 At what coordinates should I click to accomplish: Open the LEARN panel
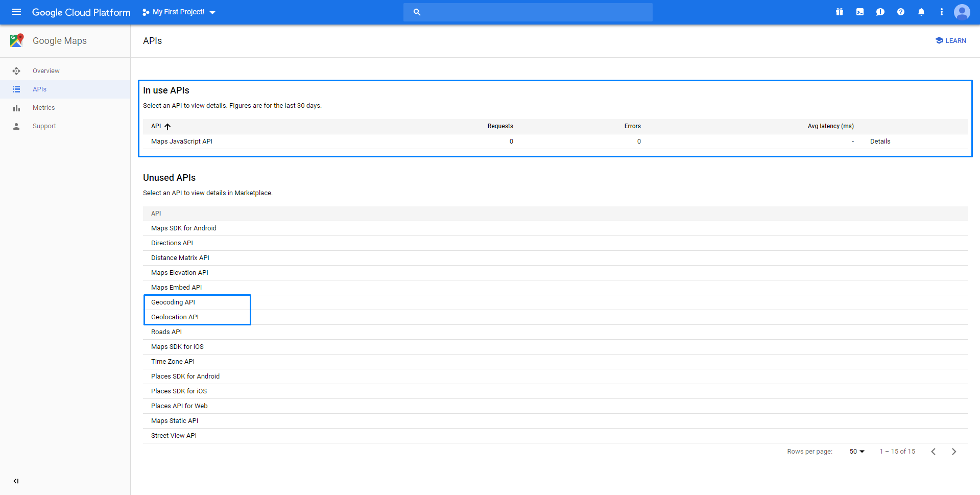tap(951, 41)
